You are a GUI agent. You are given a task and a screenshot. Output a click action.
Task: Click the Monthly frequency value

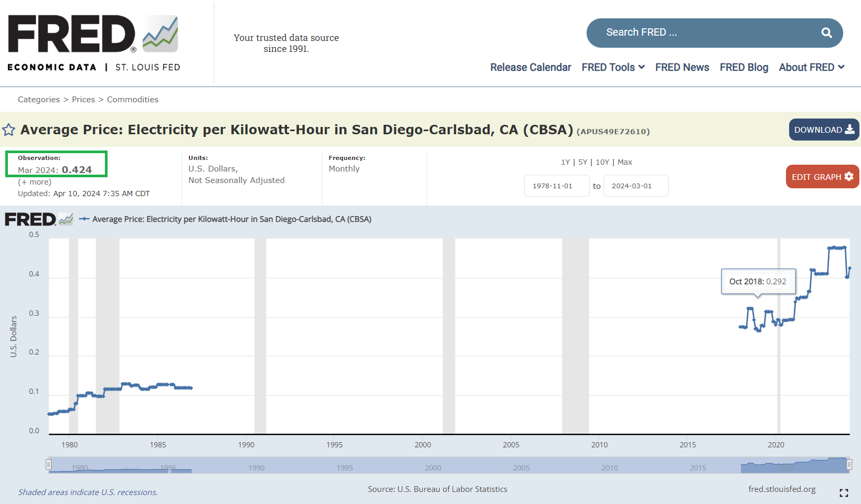coord(344,169)
